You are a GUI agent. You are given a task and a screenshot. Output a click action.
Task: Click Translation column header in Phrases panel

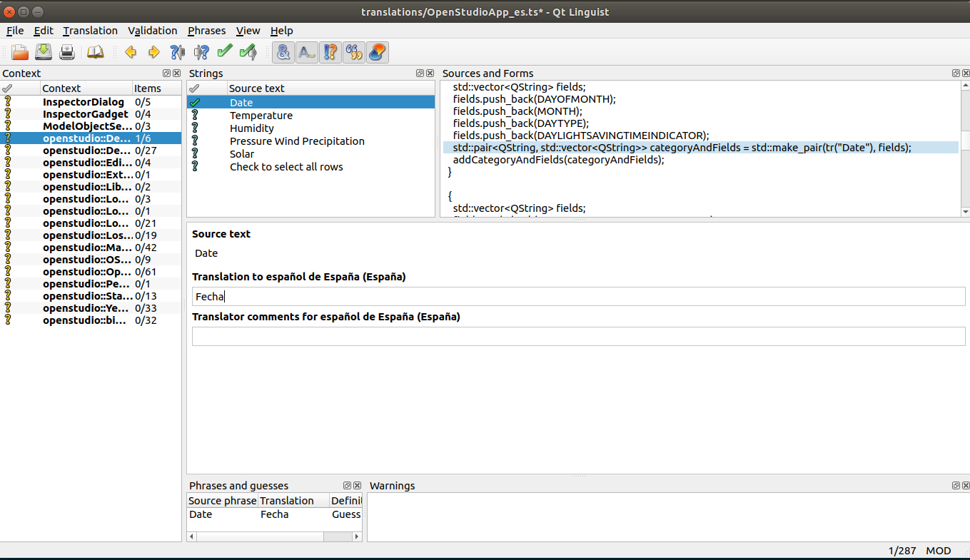click(293, 501)
